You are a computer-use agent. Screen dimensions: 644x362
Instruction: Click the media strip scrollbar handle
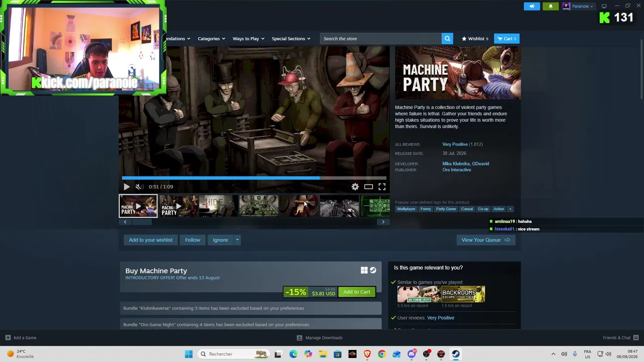141,222
